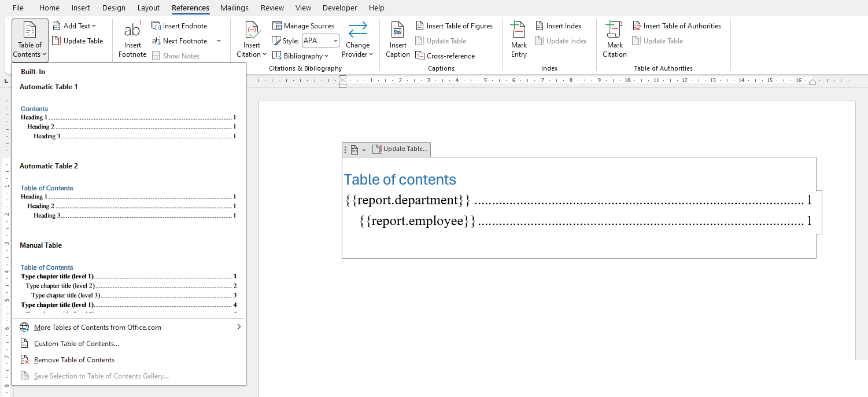Screen dimensions: 868x397
Task: Open the File tab
Action: tap(18, 8)
